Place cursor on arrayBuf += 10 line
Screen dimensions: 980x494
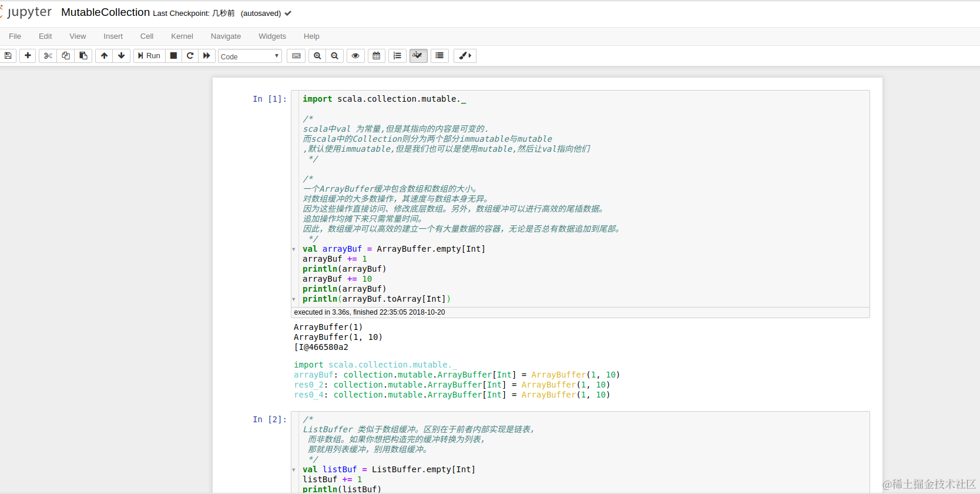point(337,279)
